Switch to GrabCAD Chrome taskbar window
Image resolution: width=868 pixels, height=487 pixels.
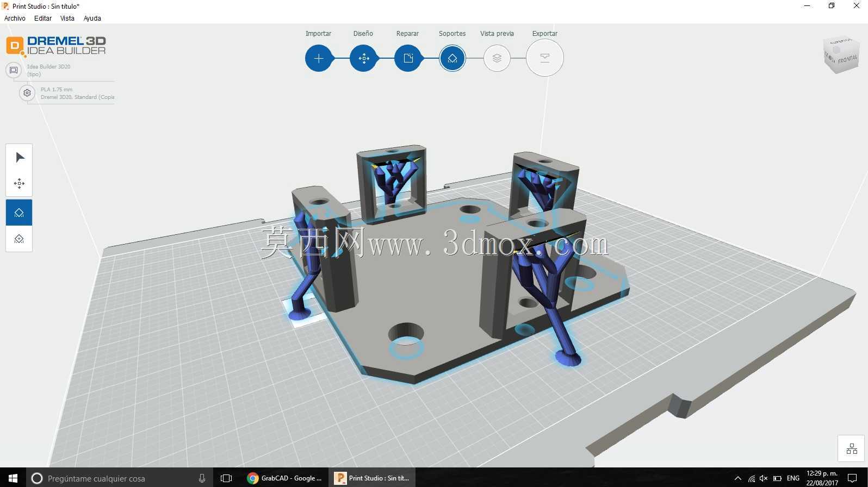284,478
